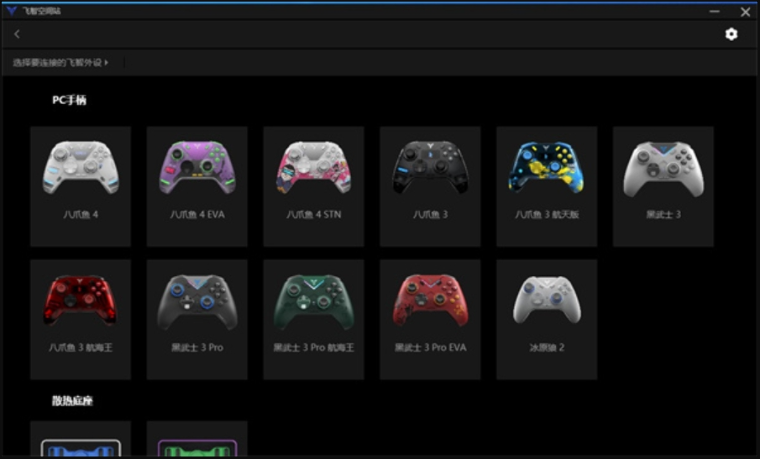Click the Flydigi logo in the title bar
Image resolution: width=760 pixels, height=459 pixels.
pos(11,11)
